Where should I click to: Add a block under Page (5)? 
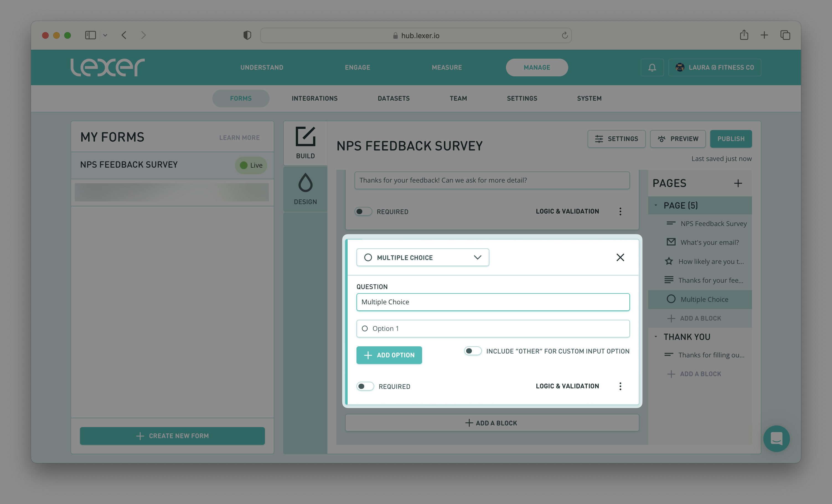coord(694,318)
